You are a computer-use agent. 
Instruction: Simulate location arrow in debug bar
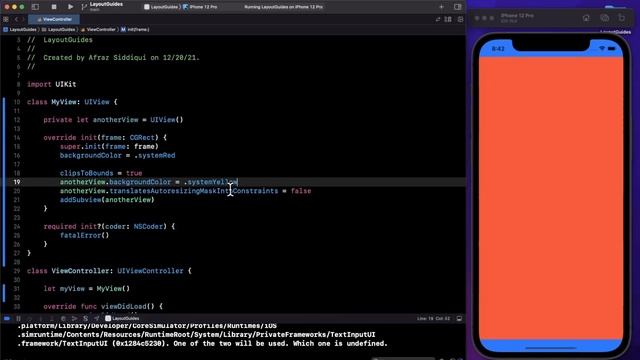pos(96,318)
